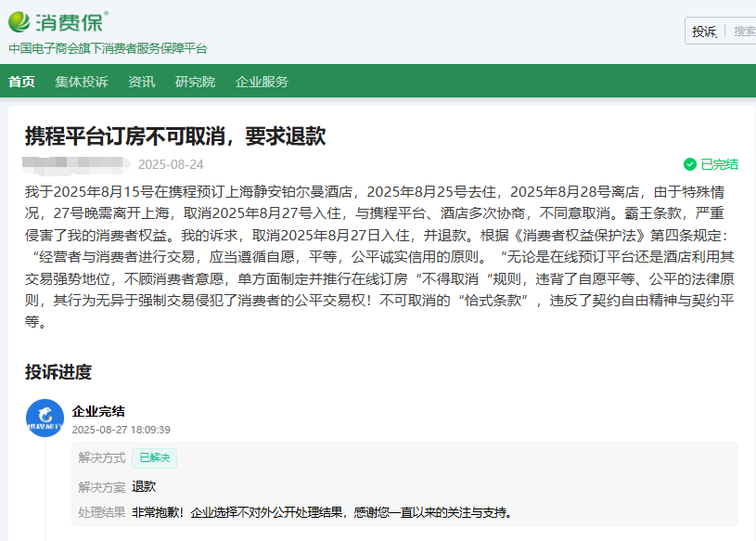The height and width of the screenshot is (541, 756).
Task: Open the 资讯 menu item
Action: pyautogui.click(x=142, y=82)
